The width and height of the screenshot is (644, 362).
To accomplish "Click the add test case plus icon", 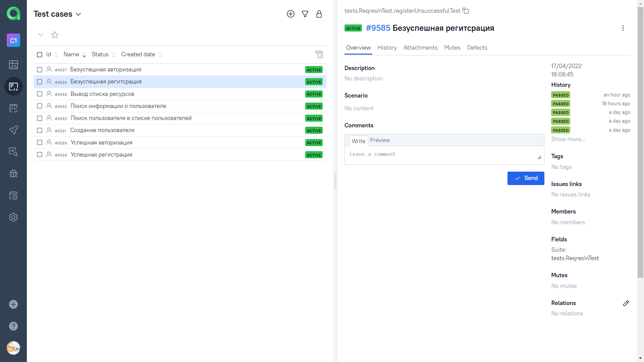I will (290, 14).
